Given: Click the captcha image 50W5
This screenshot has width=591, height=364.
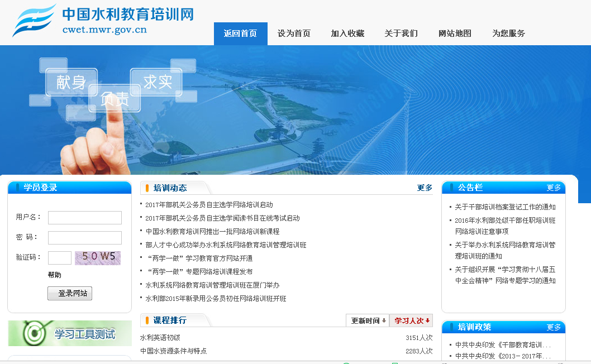Looking at the screenshot, I should point(98,257).
